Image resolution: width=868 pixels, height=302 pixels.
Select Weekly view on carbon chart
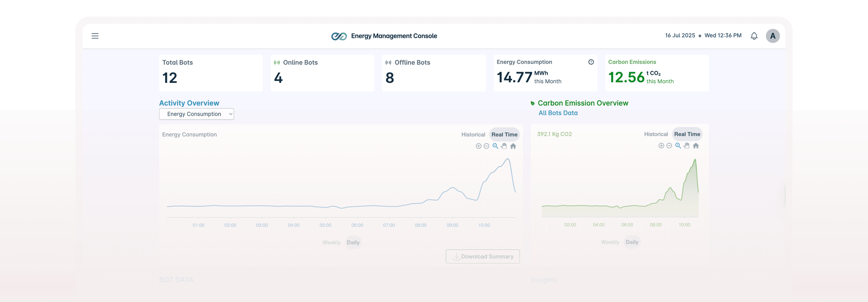[610, 242]
